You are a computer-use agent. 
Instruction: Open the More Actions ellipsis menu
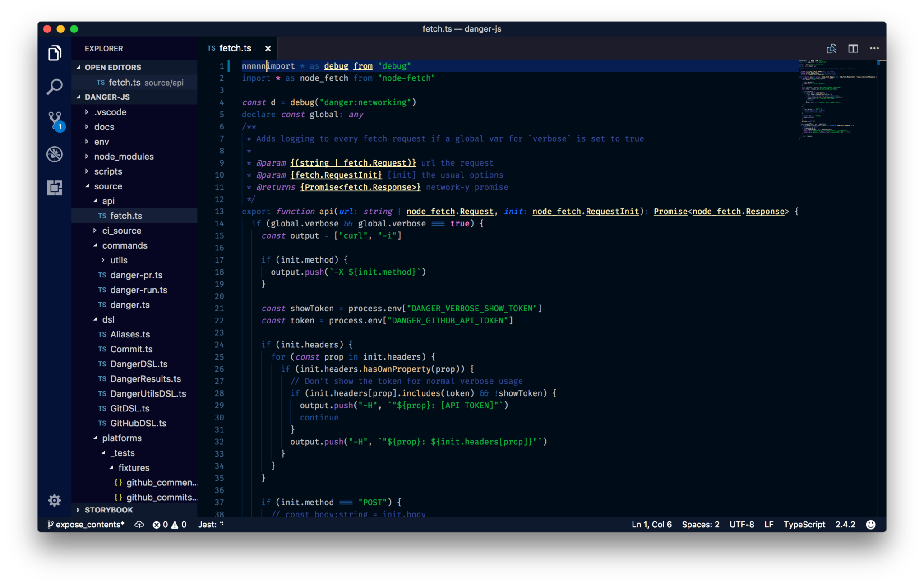[874, 48]
